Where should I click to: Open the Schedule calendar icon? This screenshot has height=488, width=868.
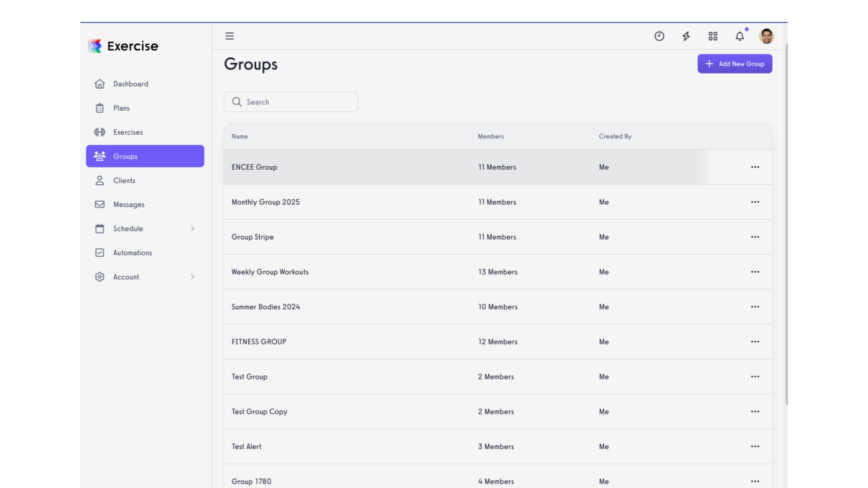click(99, 228)
